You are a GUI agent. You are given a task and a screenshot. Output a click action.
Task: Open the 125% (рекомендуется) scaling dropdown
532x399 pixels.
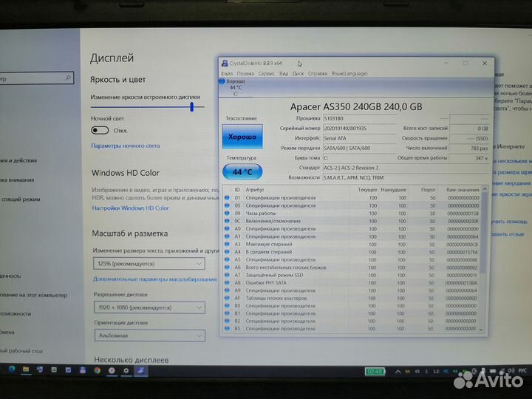(149, 264)
